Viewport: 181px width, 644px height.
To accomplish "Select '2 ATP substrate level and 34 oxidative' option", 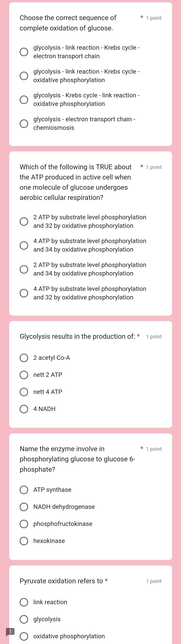I will pyautogui.click(x=24, y=269).
